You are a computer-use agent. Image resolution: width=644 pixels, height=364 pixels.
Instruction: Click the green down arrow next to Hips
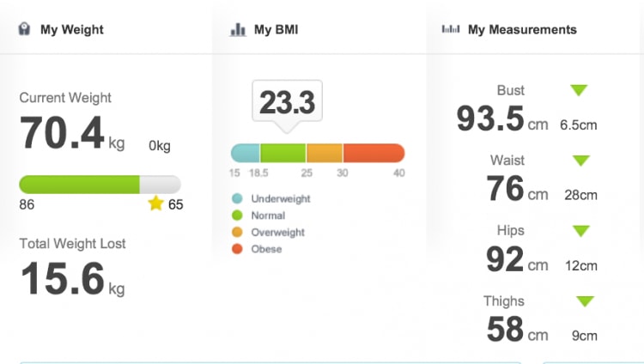click(581, 231)
